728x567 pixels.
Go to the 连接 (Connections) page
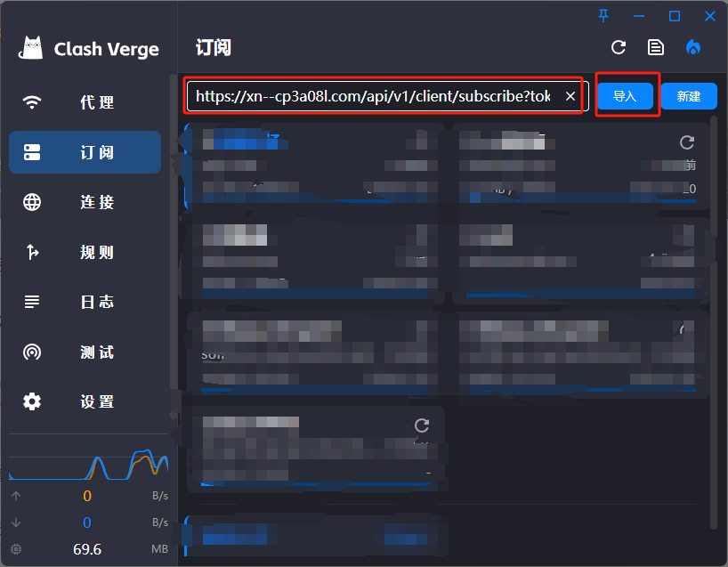coord(85,202)
